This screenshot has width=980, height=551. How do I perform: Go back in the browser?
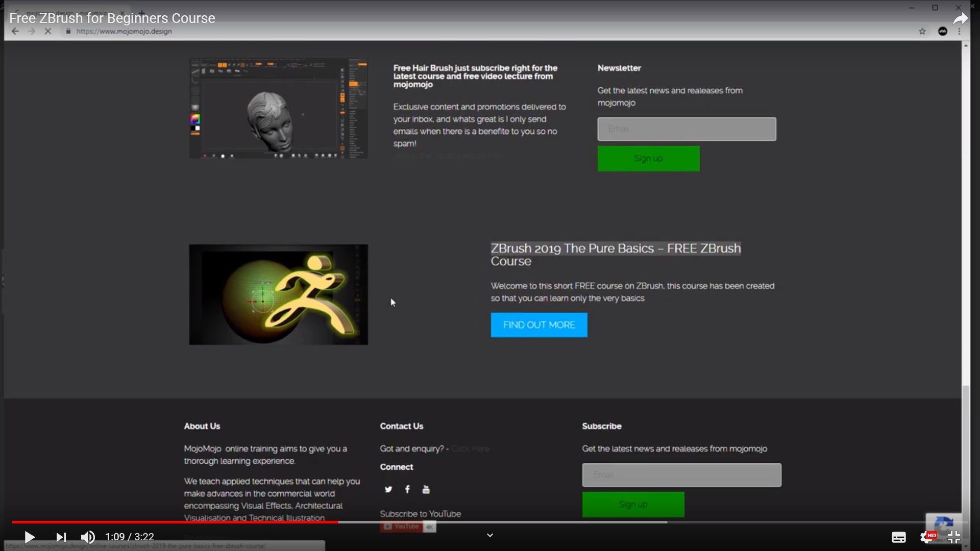point(15,31)
